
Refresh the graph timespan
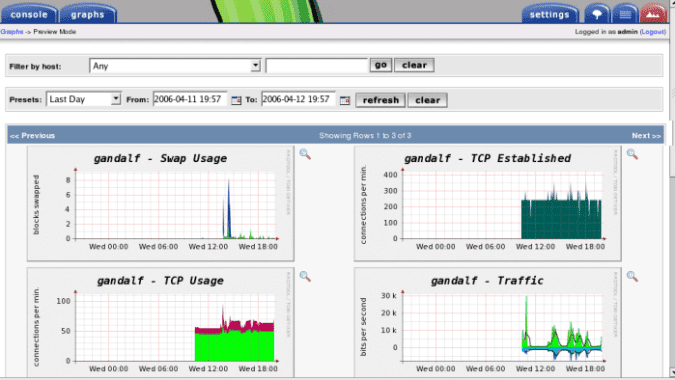[380, 100]
